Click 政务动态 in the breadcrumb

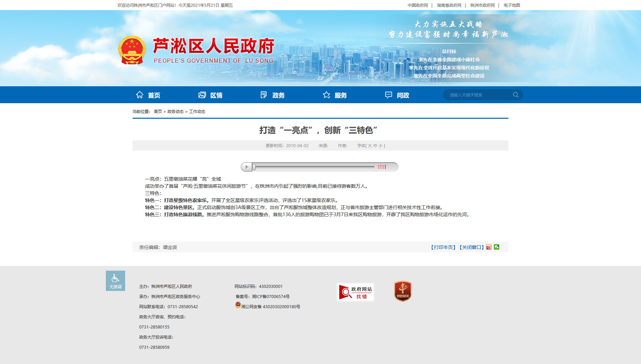175,112
